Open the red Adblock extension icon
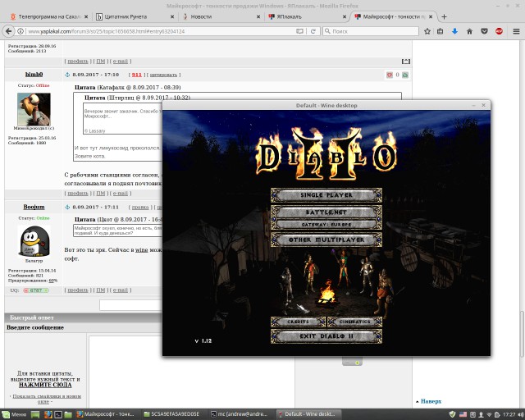The height and width of the screenshot is (420, 525). click(499, 31)
